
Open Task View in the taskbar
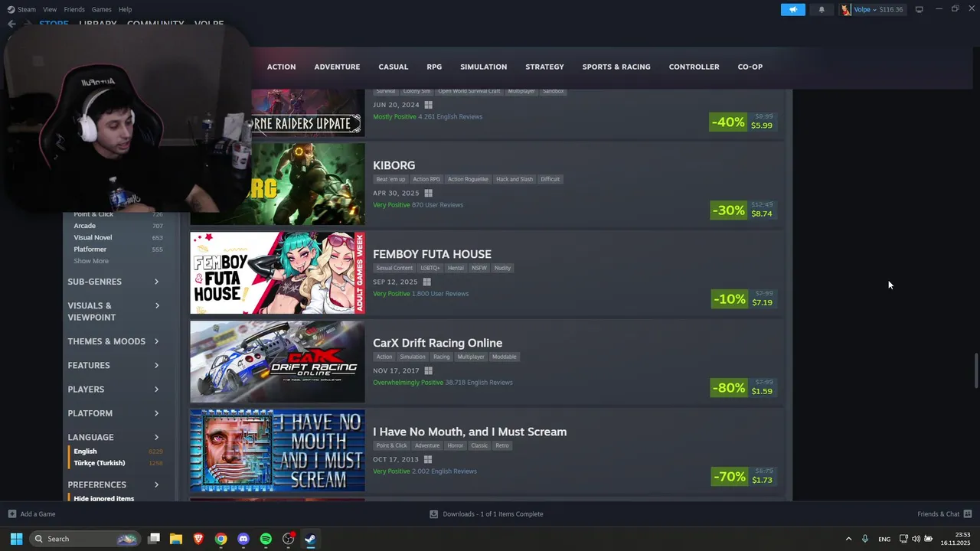[153, 539]
